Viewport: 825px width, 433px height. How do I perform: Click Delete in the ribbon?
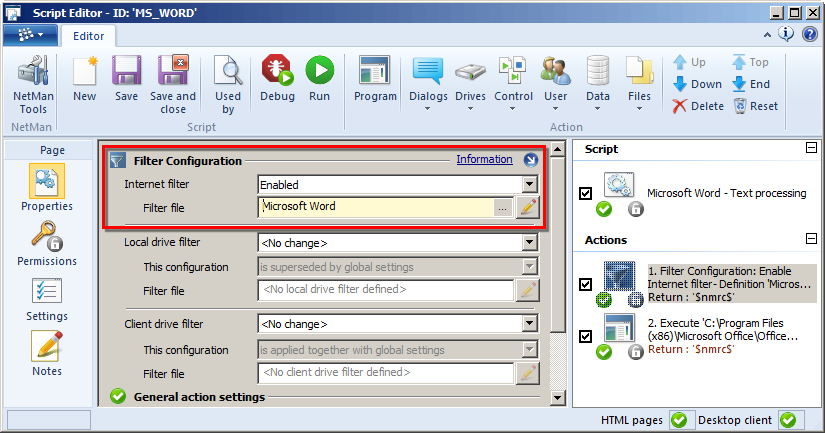[x=698, y=106]
